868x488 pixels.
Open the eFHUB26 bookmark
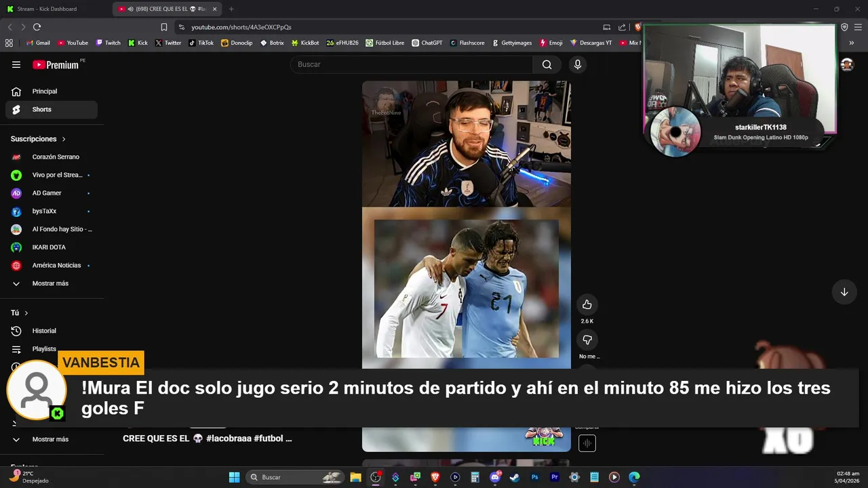[x=342, y=43]
